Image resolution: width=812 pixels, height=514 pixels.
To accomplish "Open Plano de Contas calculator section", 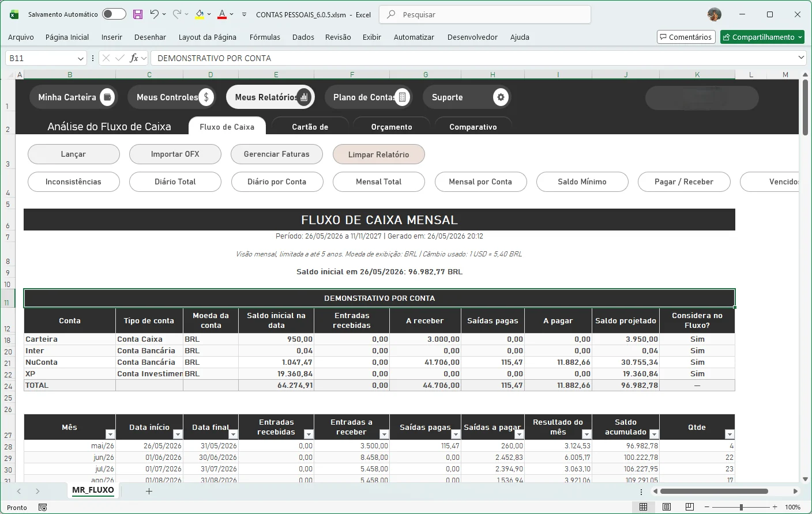I will tap(369, 97).
